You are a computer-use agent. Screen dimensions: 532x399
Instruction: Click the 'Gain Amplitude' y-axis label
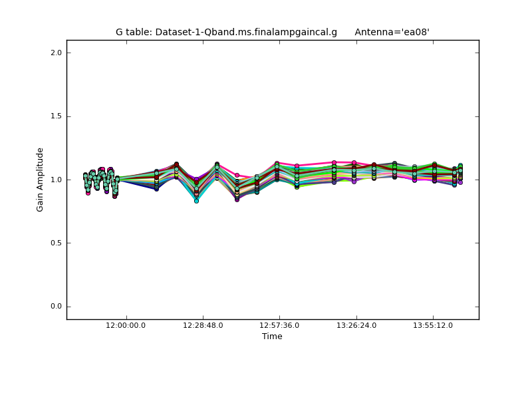tap(41, 180)
